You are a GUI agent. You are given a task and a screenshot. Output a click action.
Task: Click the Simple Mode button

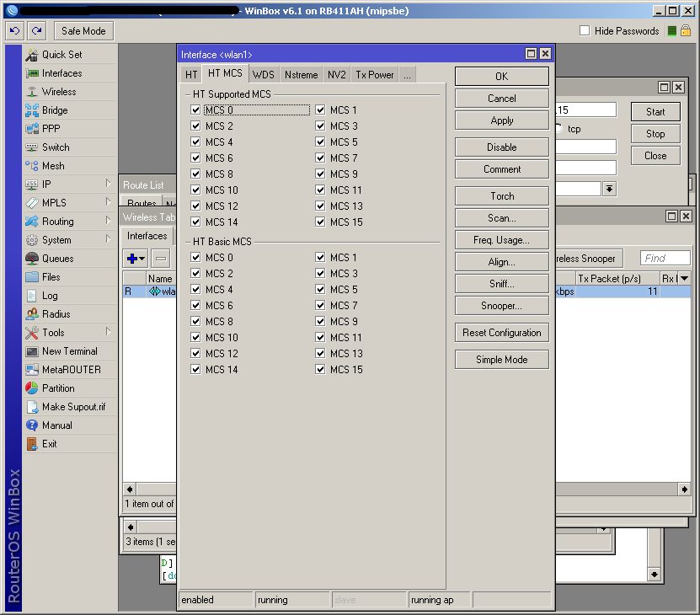pyautogui.click(x=502, y=360)
